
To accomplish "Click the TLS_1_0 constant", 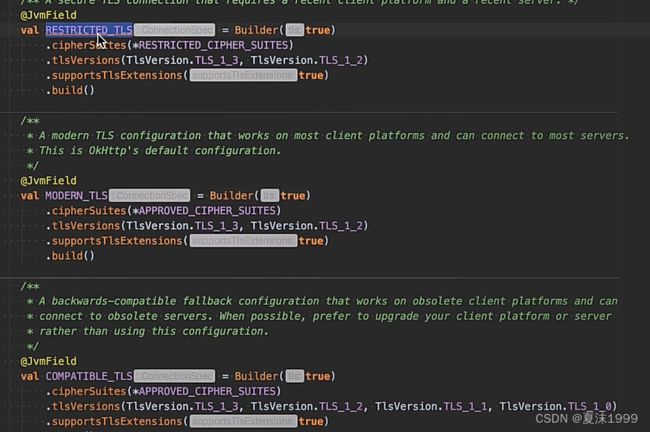I will 589,406.
